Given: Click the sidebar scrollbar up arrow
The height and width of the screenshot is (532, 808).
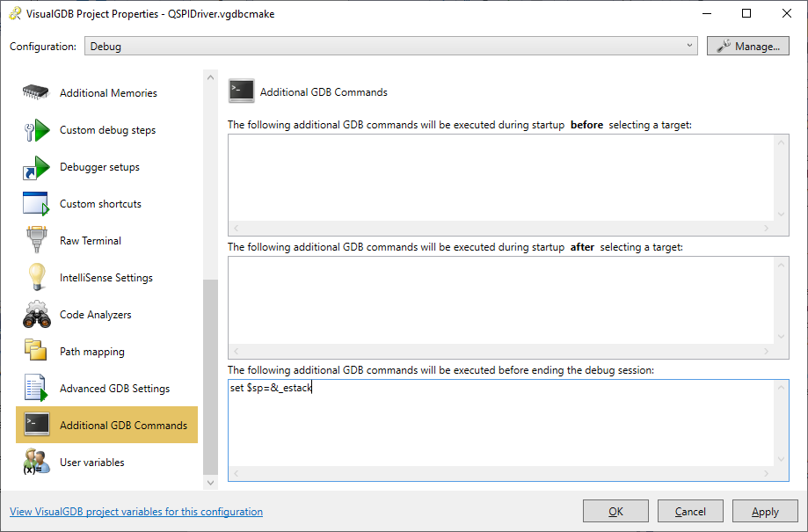Looking at the screenshot, I should pos(210,77).
